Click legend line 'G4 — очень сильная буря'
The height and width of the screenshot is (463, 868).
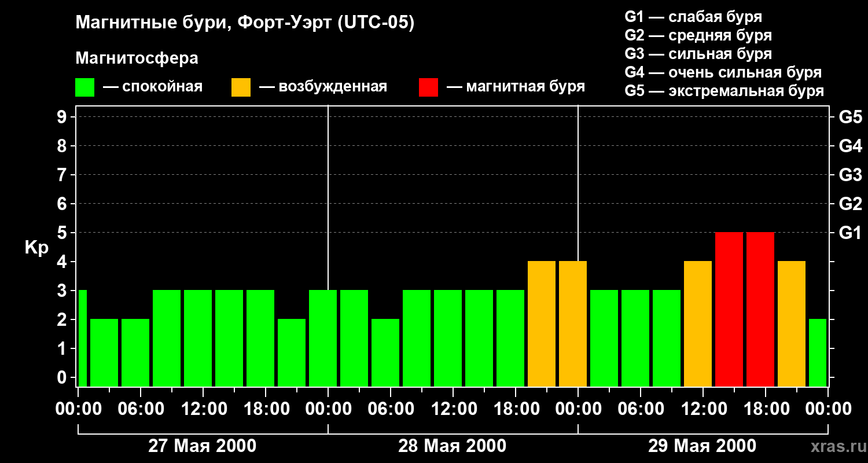click(x=723, y=73)
